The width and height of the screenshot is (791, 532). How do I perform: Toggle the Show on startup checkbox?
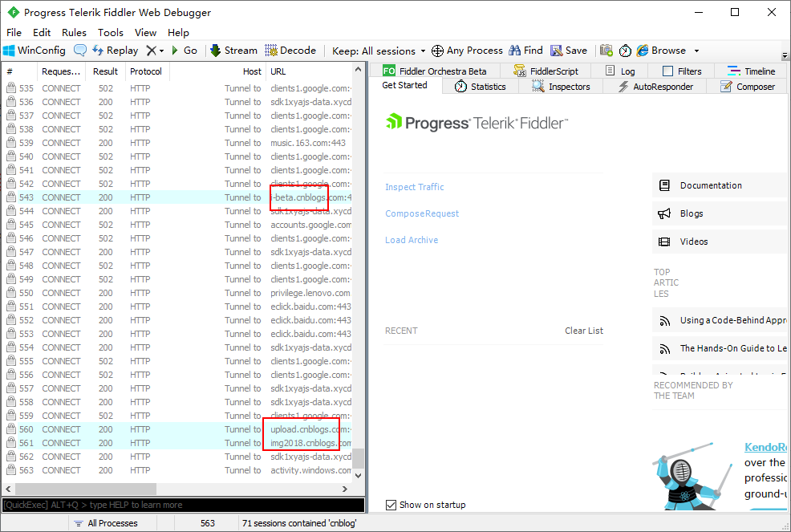click(391, 505)
